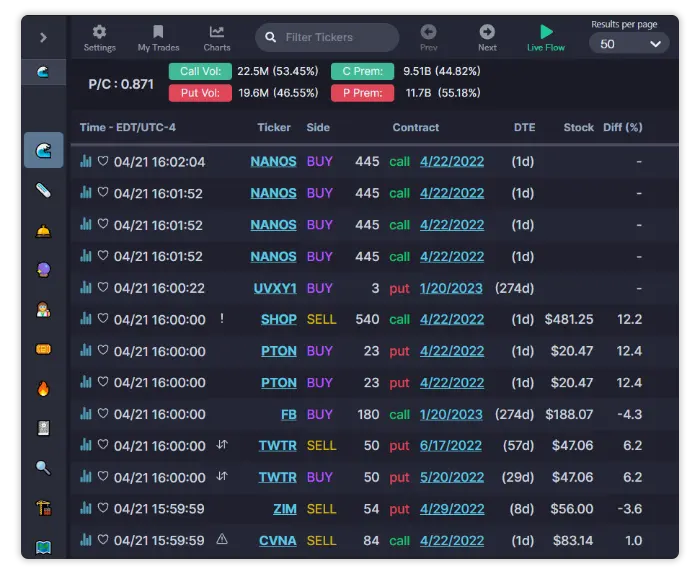Go to the Prev results page
This screenshot has width=700, height=574.
click(x=429, y=38)
